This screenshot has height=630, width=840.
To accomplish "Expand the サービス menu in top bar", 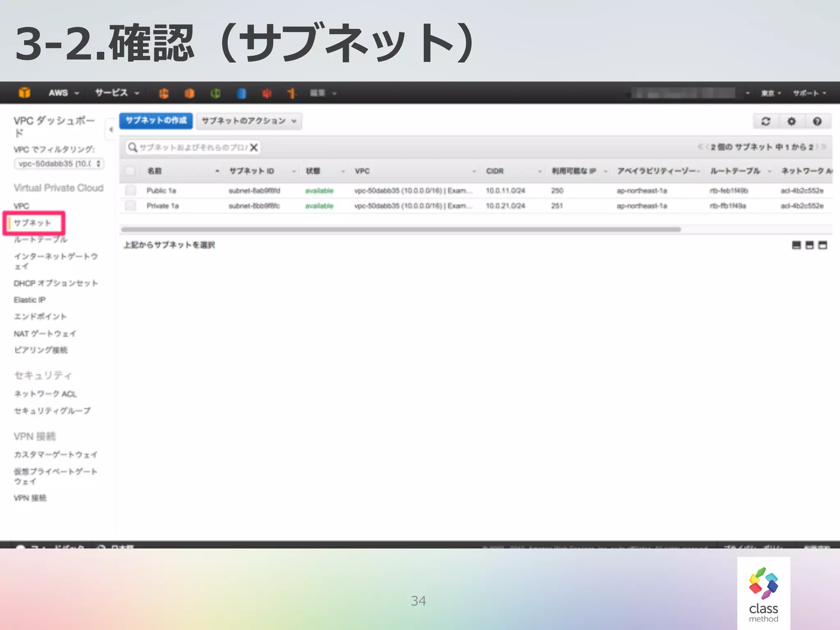I will [117, 93].
